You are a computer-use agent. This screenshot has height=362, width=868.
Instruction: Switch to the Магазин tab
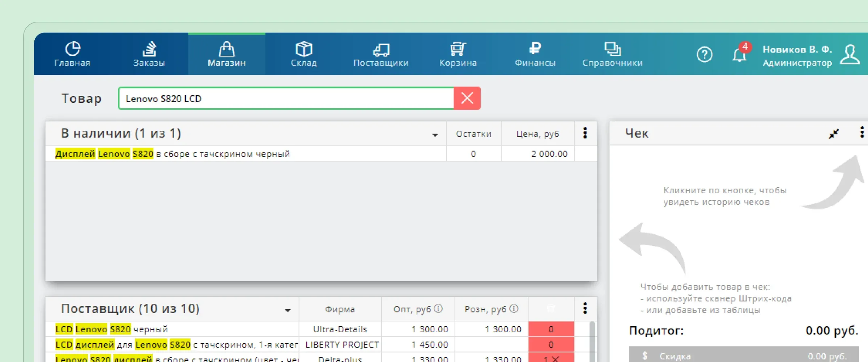[226, 54]
